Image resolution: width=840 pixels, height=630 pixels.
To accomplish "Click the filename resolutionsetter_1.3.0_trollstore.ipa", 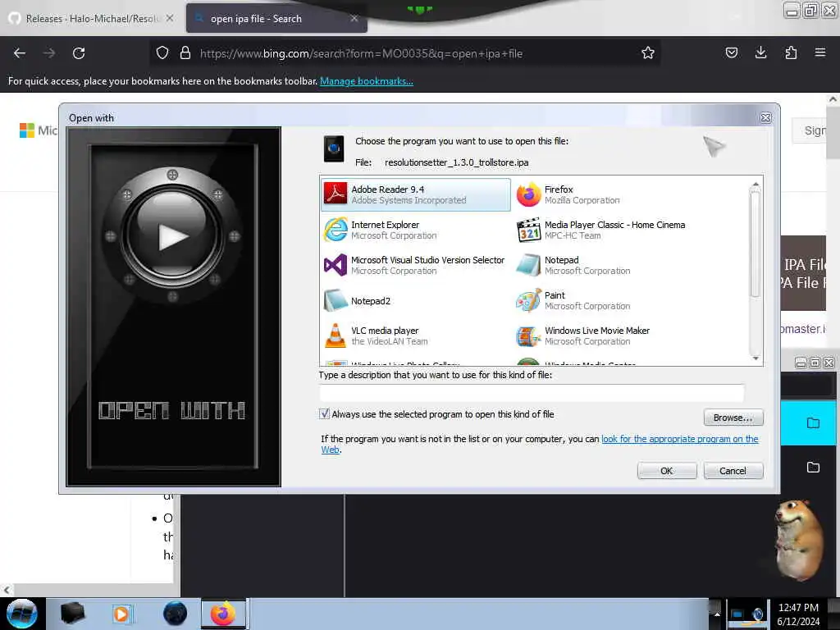I will click(x=456, y=162).
